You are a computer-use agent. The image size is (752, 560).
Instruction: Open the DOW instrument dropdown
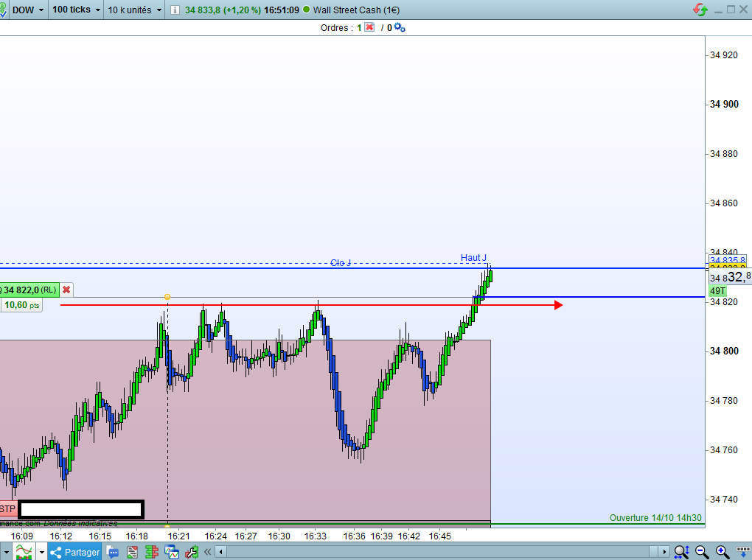coord(28,10)
